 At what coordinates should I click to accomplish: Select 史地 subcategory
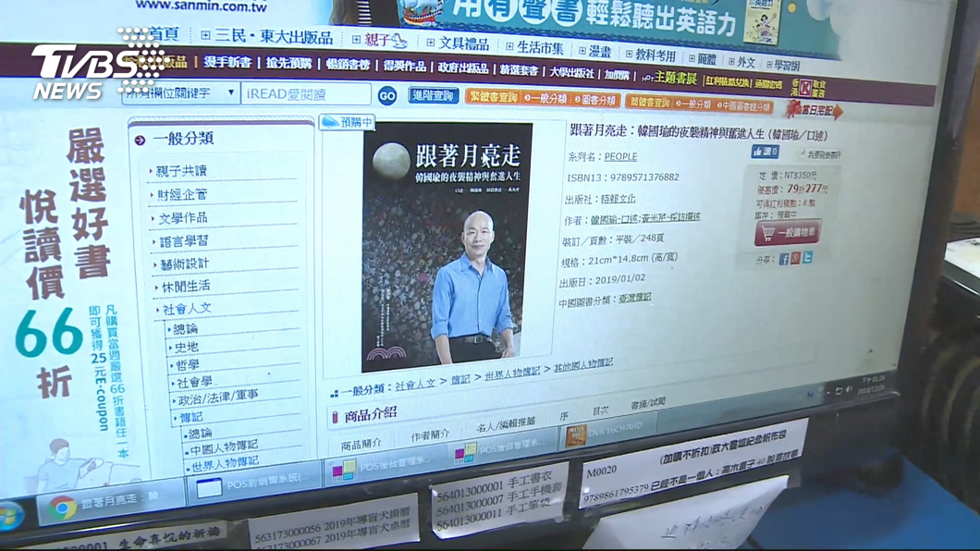186,347
